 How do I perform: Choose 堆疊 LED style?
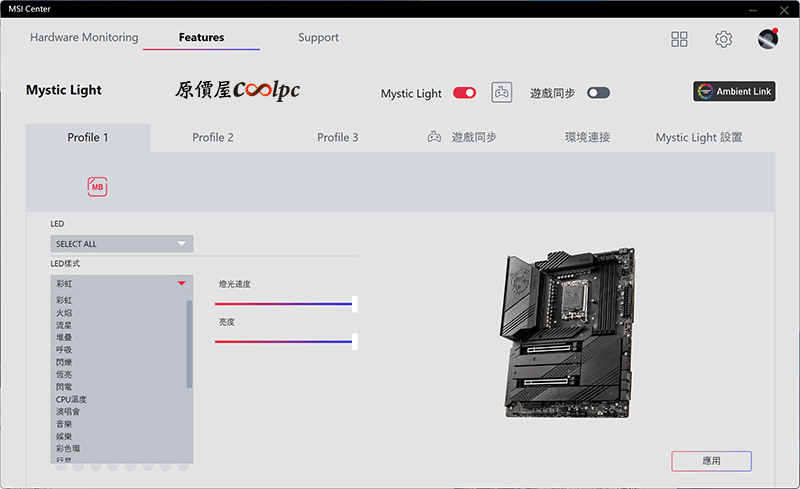(x=64, y=337)
